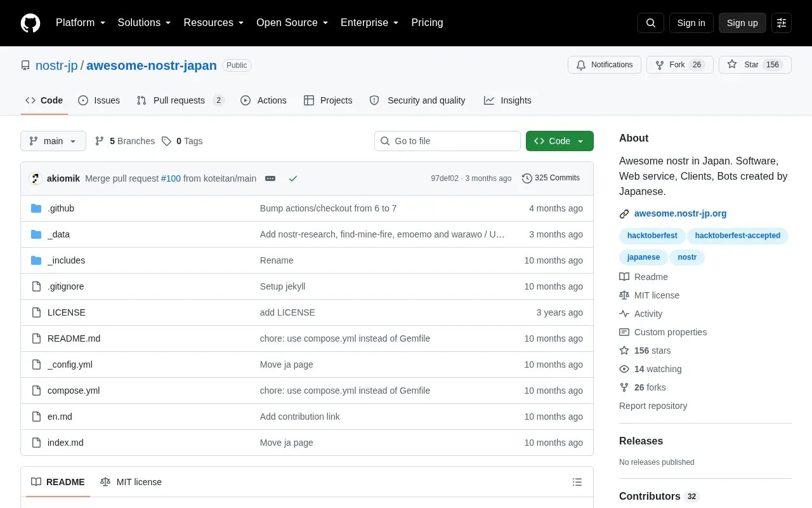
Task: Switch to the Pull requests tab
Action: tap(181, 100)
